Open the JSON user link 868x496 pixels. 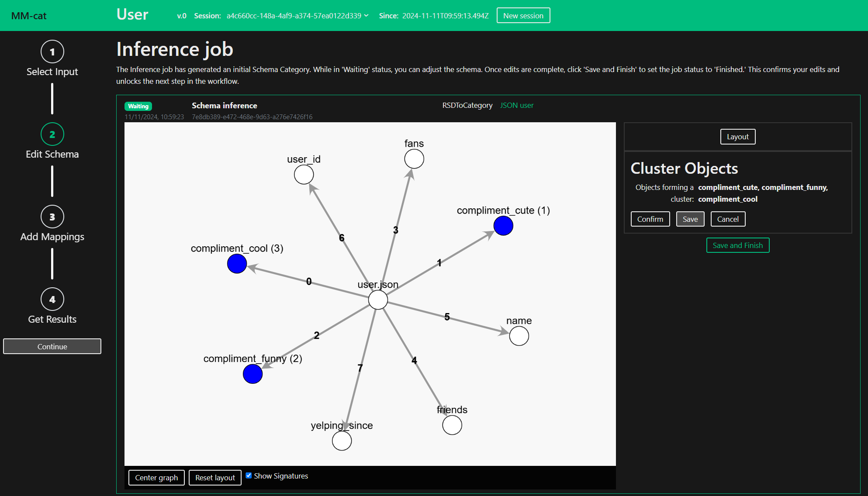(517, 105)
